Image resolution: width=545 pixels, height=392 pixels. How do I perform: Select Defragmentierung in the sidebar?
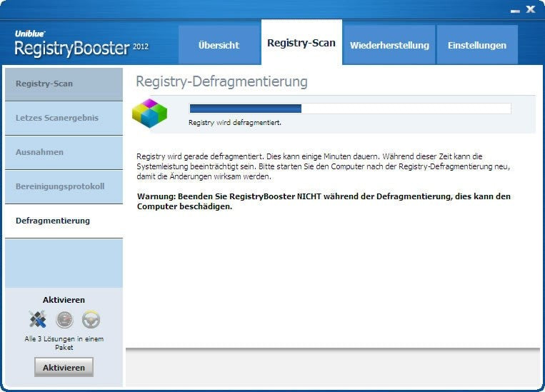pyautogui.click(x=64, y=221)
